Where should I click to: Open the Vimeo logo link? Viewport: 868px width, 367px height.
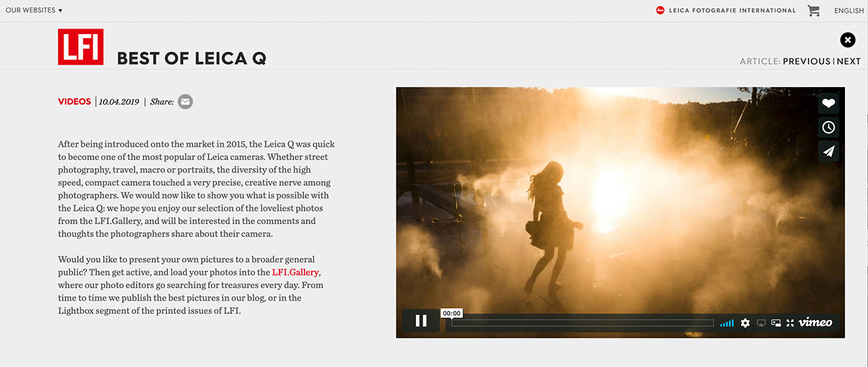coord(815,322)
